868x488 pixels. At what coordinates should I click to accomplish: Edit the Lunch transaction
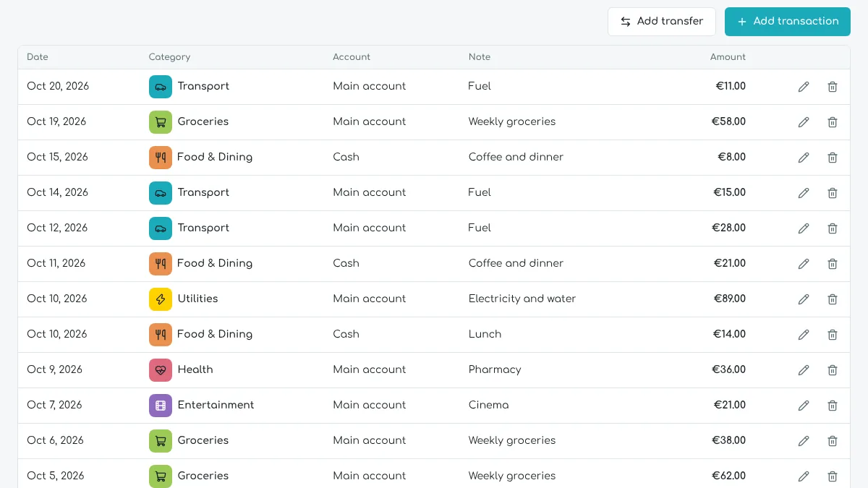[x=804, y=335]
